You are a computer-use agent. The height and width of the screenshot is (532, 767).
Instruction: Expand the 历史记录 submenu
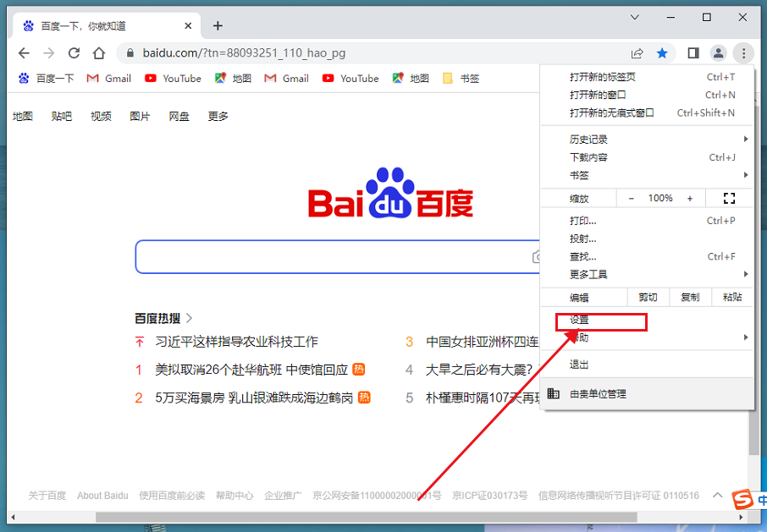pyautogui.click(x=647, y=140)
